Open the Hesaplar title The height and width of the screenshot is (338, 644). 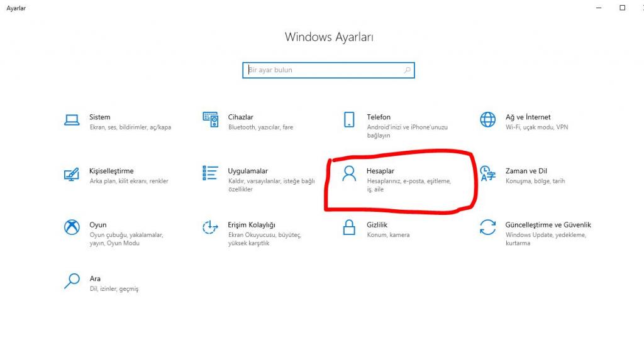[x=380, y=171]
